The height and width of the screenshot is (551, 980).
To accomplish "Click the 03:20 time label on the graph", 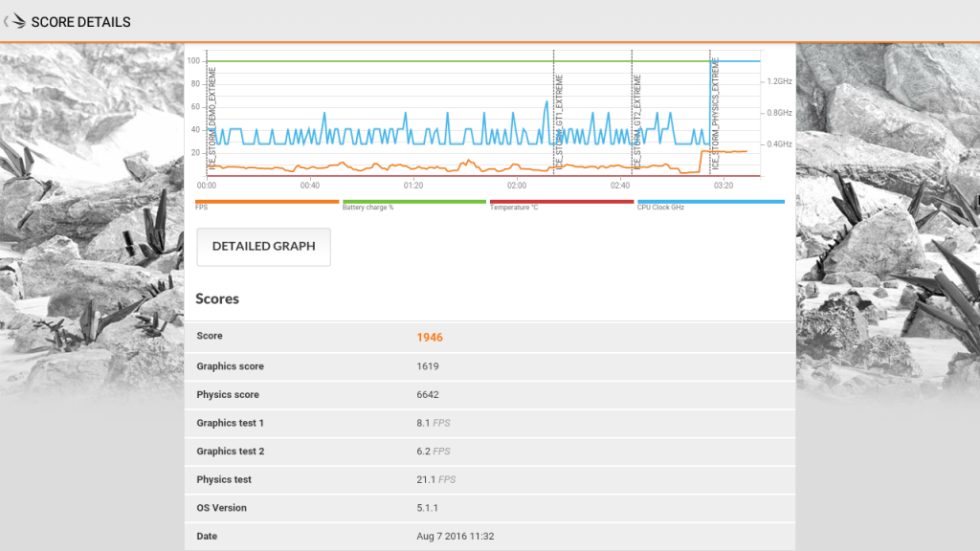I will point(724,186).
